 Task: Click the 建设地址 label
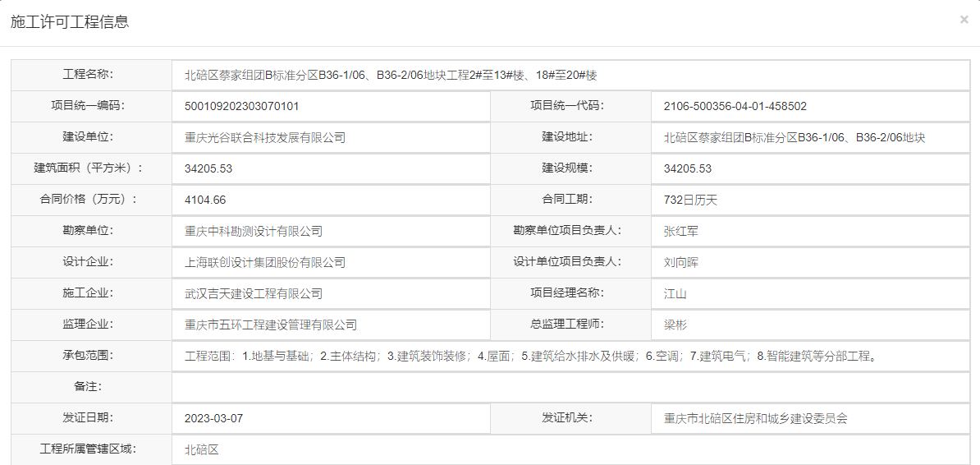coord(567,136)
